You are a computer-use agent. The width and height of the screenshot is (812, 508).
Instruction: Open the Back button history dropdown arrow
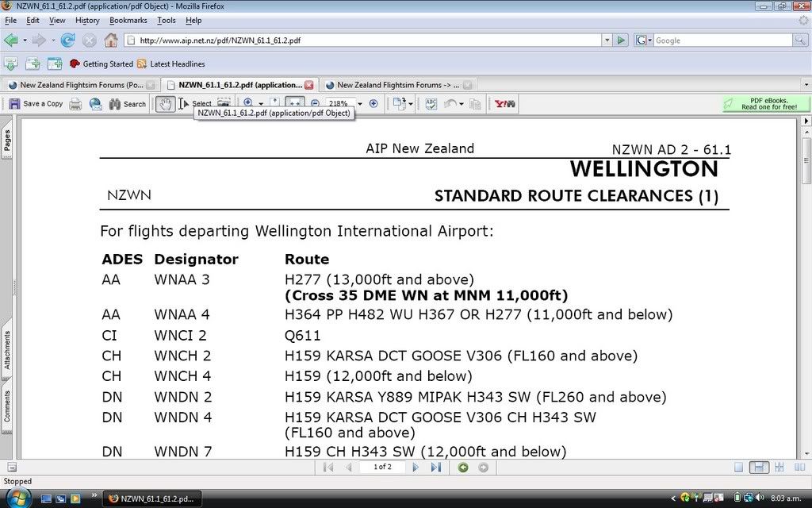25,40
